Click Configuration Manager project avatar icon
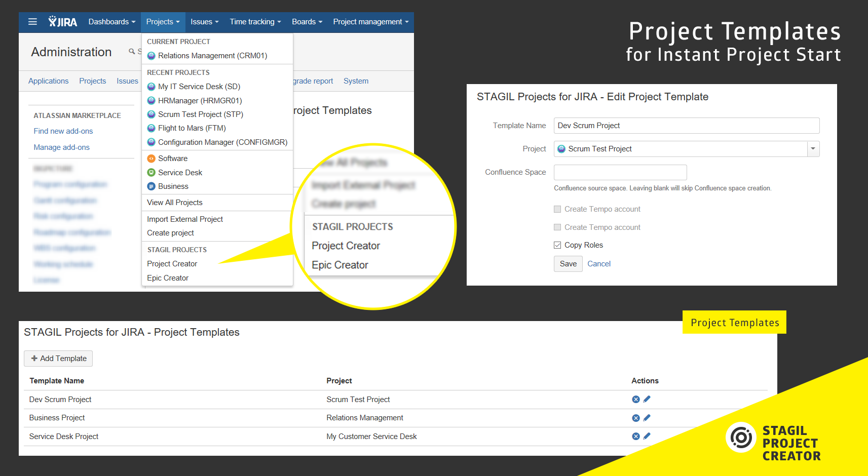The width and height of the screenshot is (868, 476). click(x=151, y=142)
